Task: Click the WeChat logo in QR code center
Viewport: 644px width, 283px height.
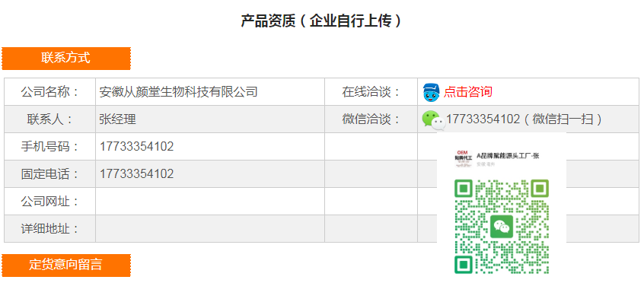Action: 502,226
